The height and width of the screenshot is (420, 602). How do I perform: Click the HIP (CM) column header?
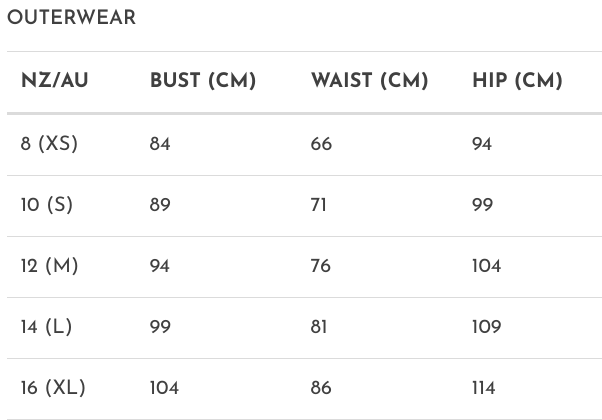pyautogui.click(x=517, y=81)
